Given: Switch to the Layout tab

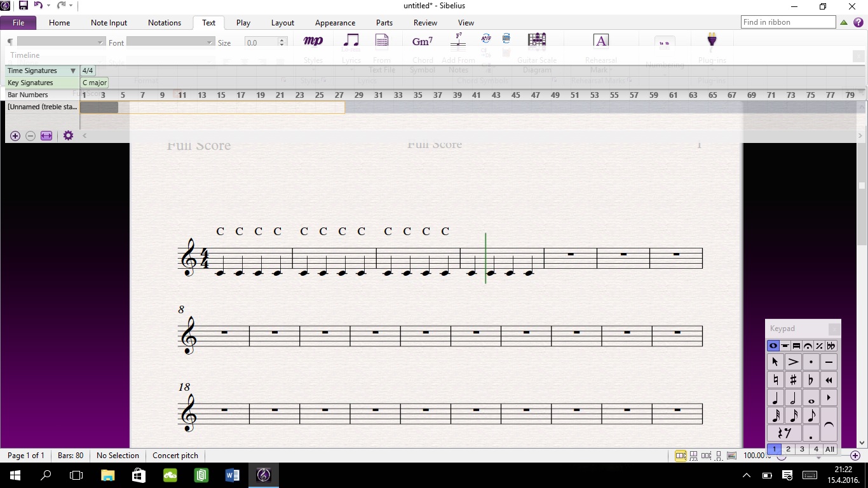Looking at the screenshot, I should click(283, 22).
